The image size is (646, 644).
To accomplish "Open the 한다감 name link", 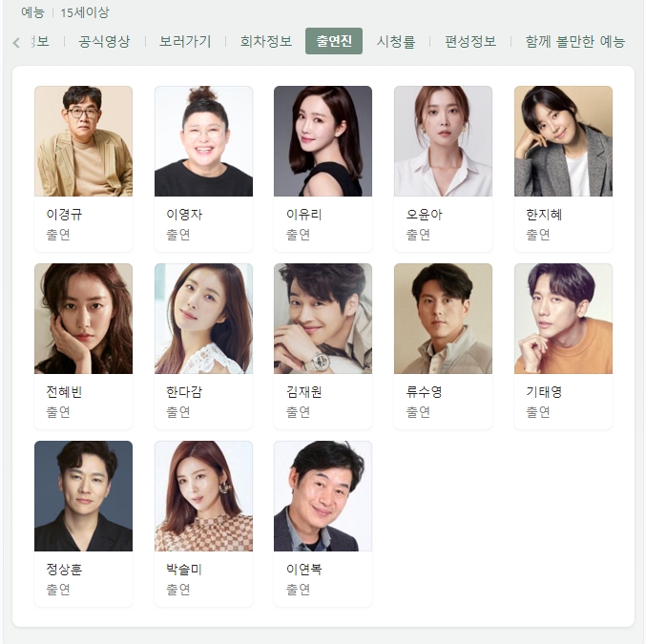I will 184,391.
